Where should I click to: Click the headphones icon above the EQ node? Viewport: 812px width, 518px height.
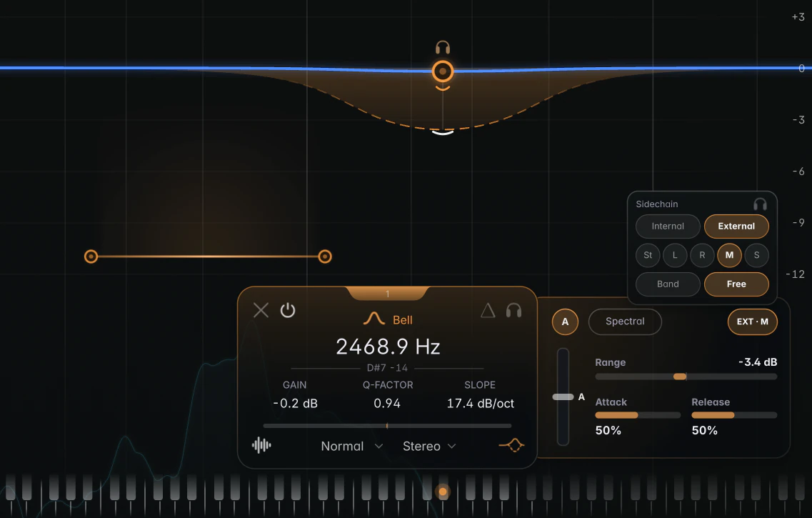(442, 48)
